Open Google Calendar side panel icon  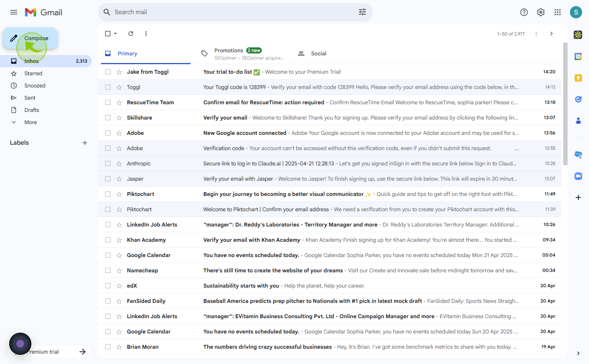(x=578, y=57)
